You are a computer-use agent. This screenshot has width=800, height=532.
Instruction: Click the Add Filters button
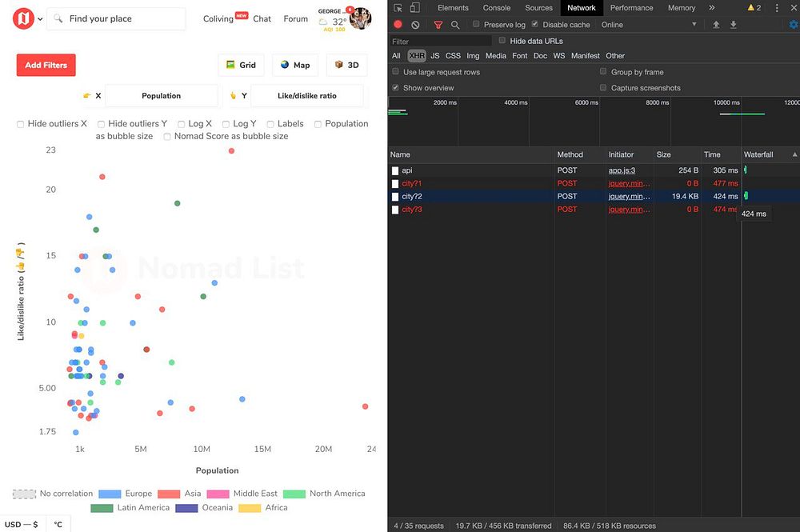pos(46,66)
